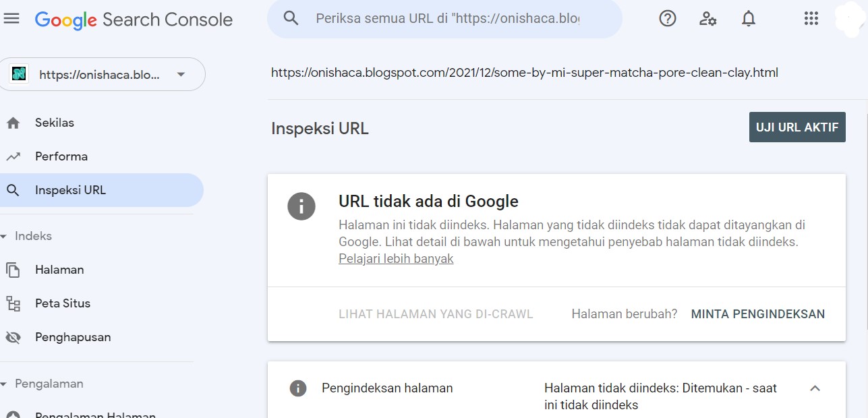Click the Halaman pages icon

tap(13, 270)
